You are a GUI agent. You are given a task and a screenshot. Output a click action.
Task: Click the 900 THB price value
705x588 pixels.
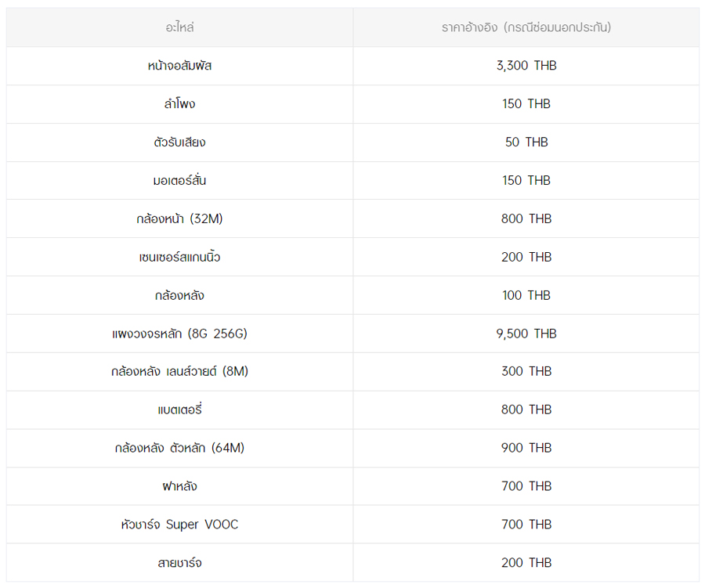[x=526, y=448]
